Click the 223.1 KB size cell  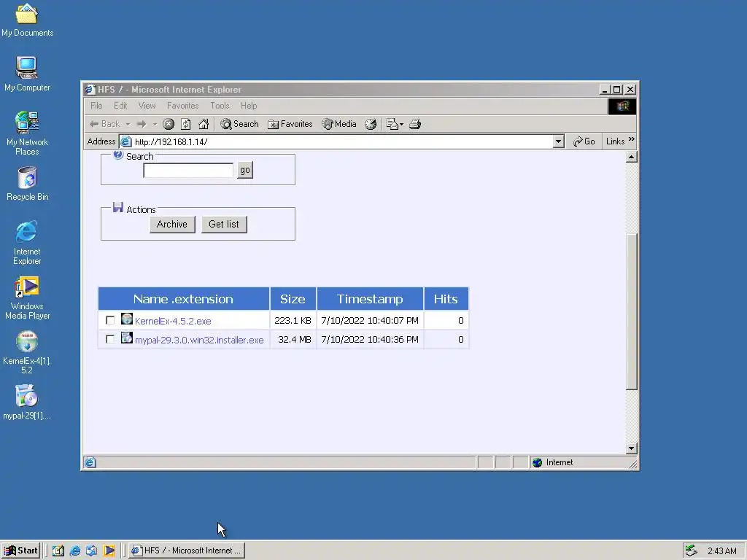(293, 321)
